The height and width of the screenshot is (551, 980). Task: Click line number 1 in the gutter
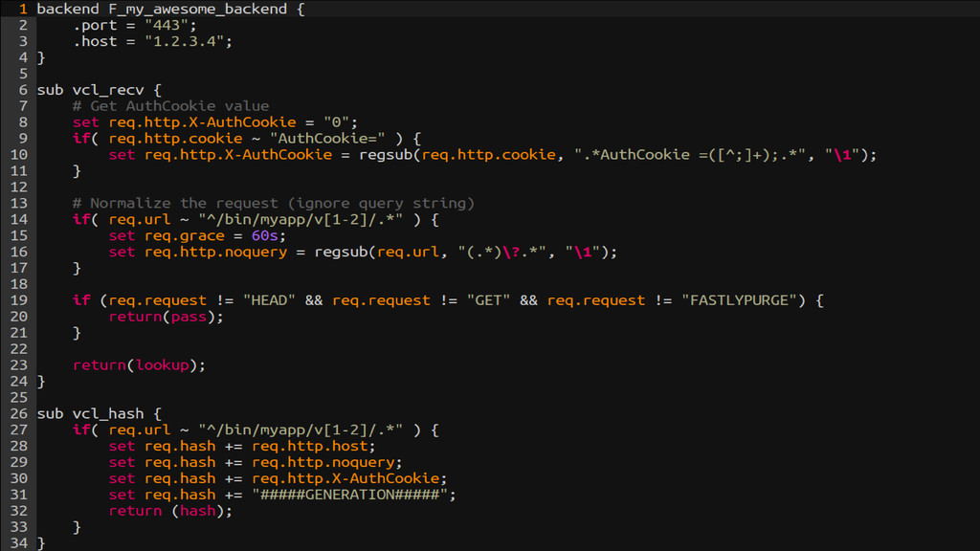(23, 9)
